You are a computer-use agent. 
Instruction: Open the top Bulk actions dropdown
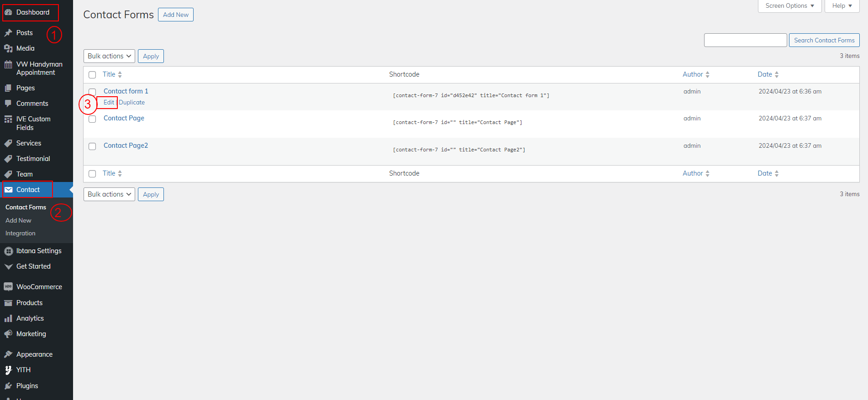point(109,56)
